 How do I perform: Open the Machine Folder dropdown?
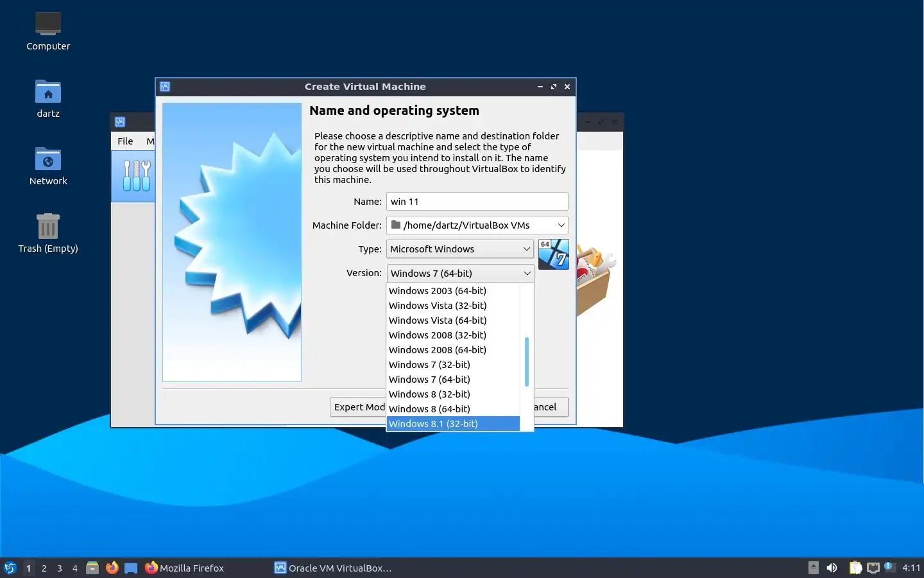tap(477, 225)
